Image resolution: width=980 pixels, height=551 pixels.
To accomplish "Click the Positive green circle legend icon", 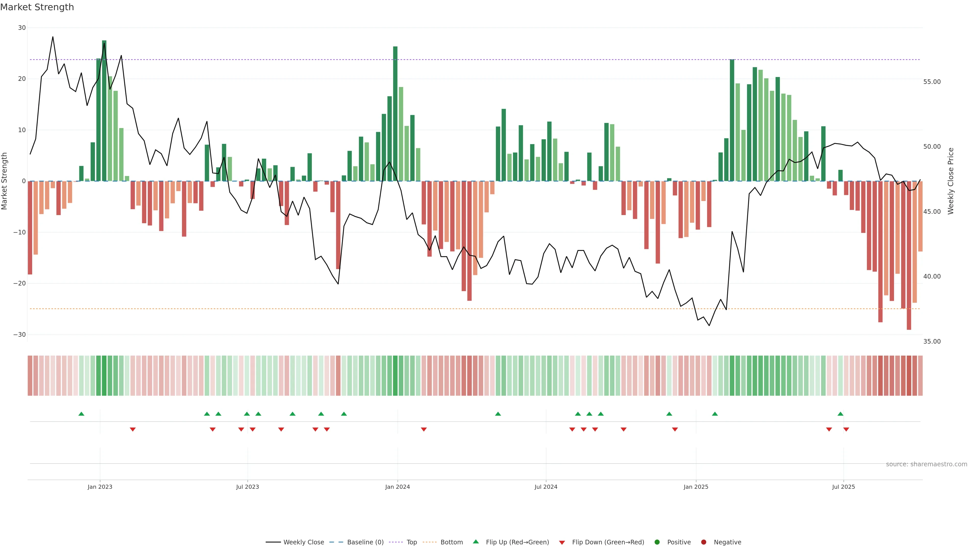I will tap(657, 542).
